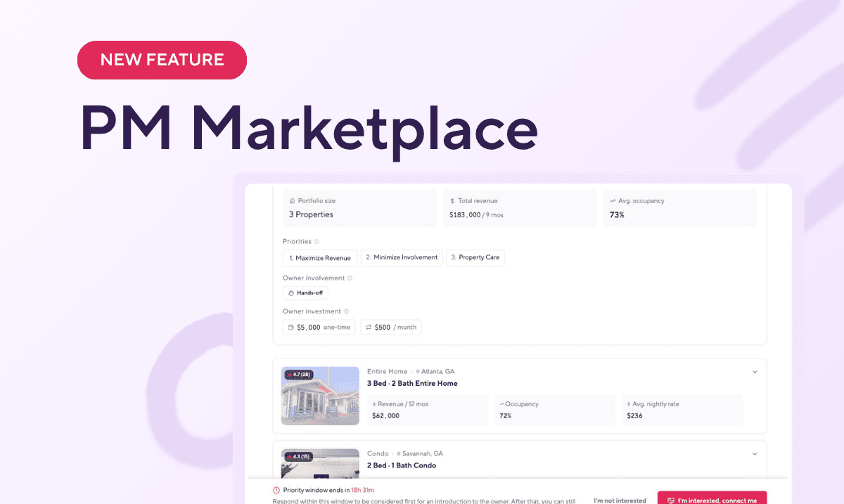Click the calendar icon on $5,000 one-time chip
This screenshot has height=504, width=844.
tap(291, 327)
